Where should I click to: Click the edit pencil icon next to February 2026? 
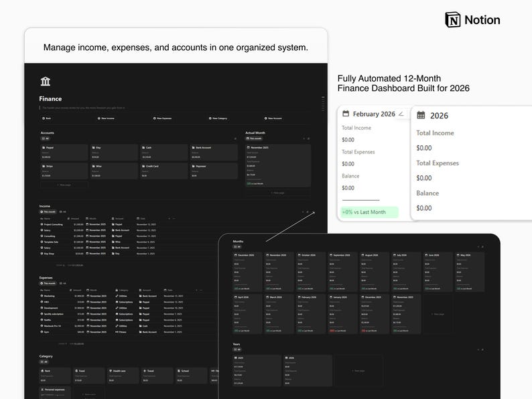[401, 114]
